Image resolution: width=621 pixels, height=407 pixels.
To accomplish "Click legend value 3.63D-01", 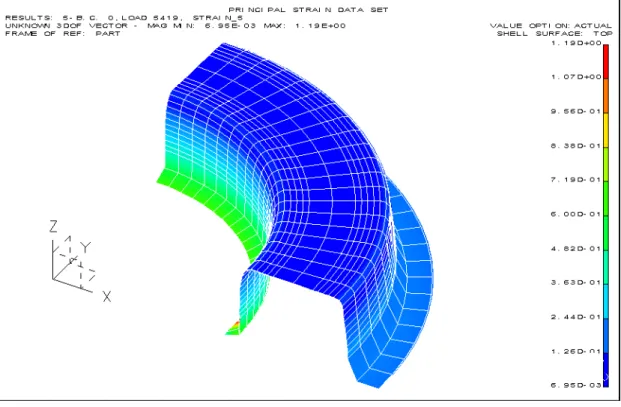I will click(576, 283).
